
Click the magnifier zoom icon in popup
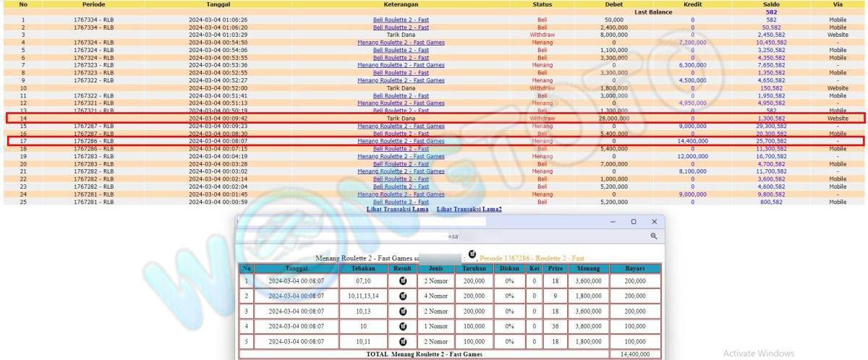click(653, 236)
